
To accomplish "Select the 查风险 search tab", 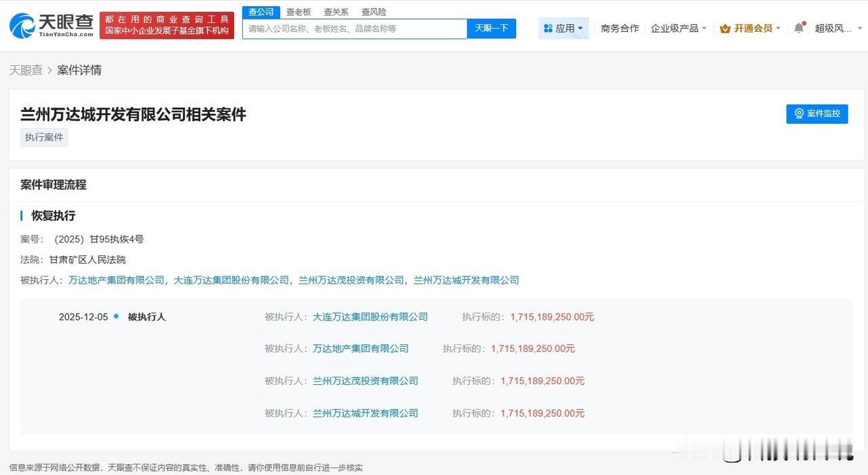I will [374, 12].
